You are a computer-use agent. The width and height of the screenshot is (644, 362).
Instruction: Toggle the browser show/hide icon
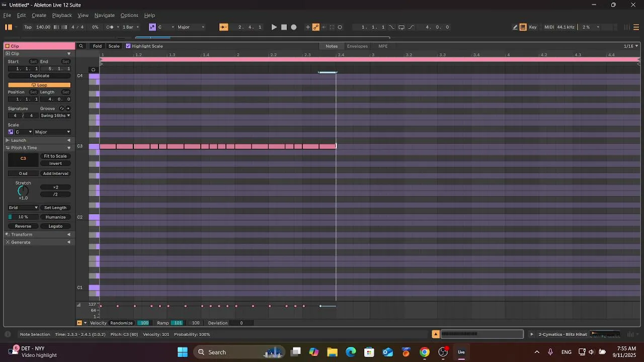coord(8,27)
